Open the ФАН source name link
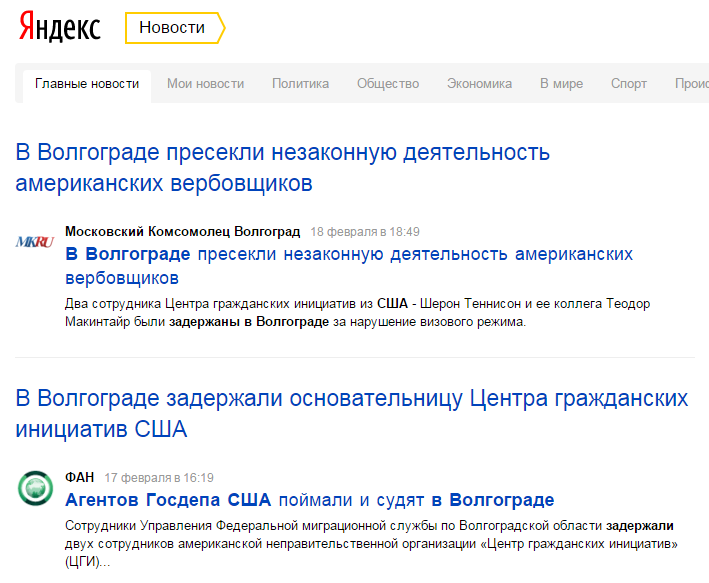Viewport: 709px width, 583px height. click(x=80, y=478)
